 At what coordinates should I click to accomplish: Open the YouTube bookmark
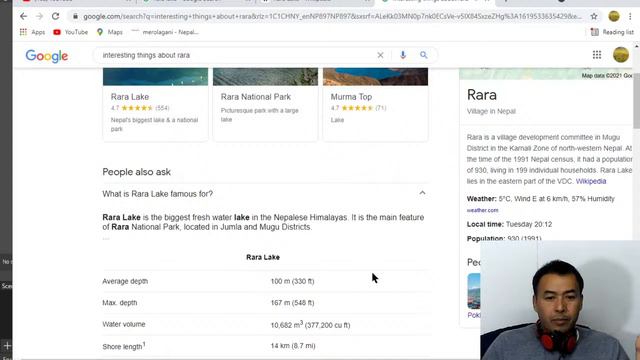click(x=71, y=32)
